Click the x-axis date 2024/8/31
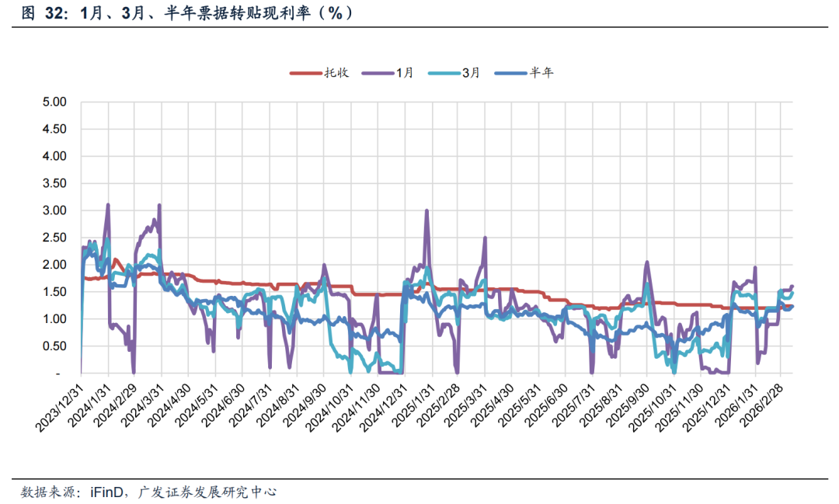The height and width of the screenshot is (504, 839). coord(277,406)
